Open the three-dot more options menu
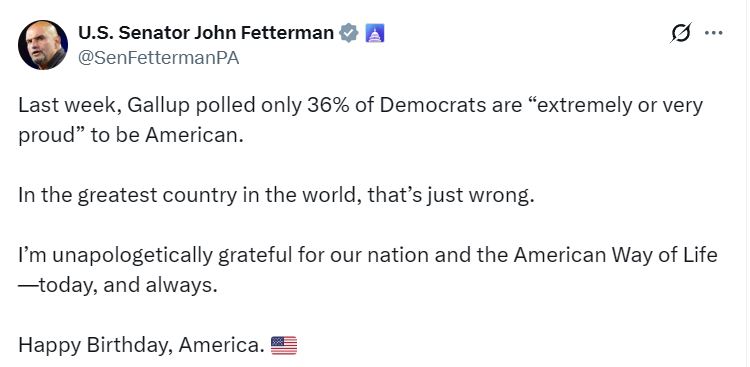750x367 pixels. click(x=714, y=33)
